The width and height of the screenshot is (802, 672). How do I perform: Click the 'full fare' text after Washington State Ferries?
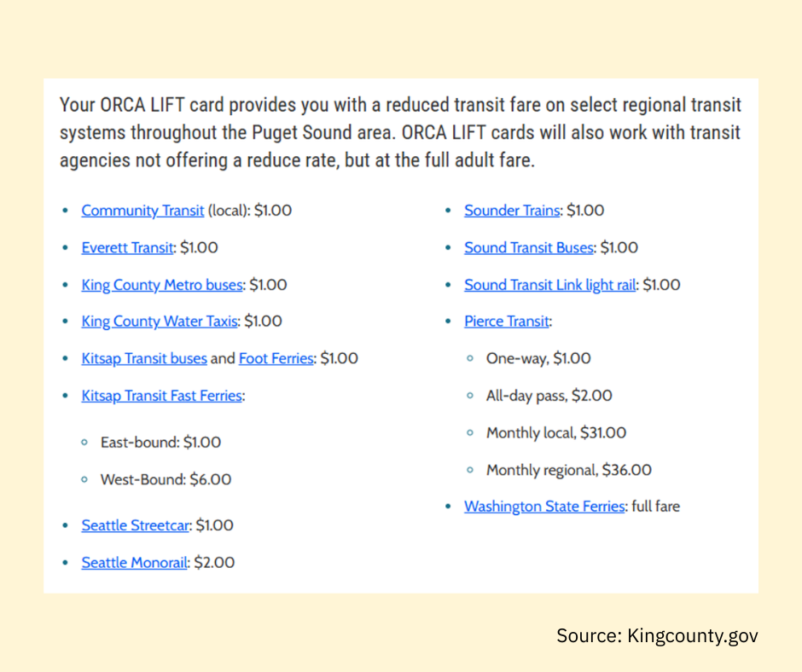click(x=656, y=507)
